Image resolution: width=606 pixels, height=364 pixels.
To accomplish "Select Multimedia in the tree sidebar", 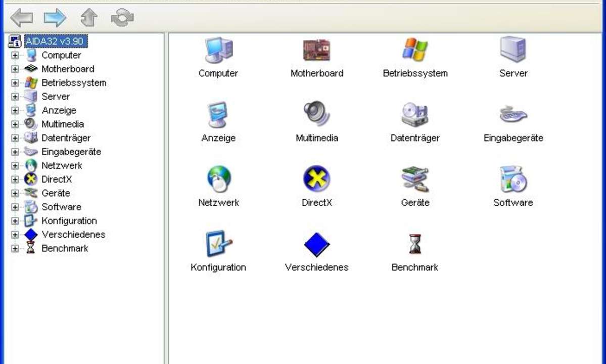I will (x=63, y=124).
